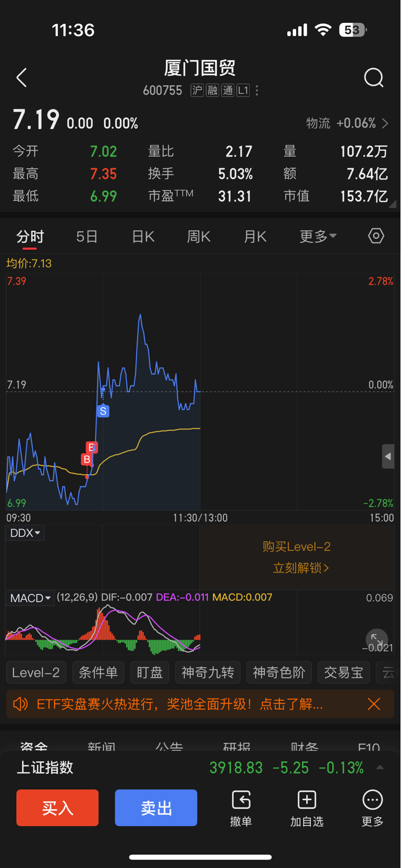
Task: Expand the 更多 chart period dropdown
Action: [318, 236]
